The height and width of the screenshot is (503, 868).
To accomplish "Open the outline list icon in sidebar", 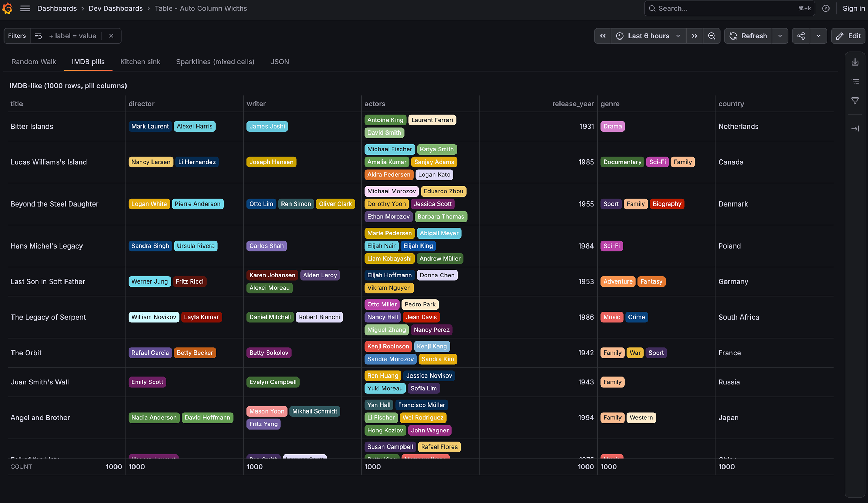I will tap(855, 81).
